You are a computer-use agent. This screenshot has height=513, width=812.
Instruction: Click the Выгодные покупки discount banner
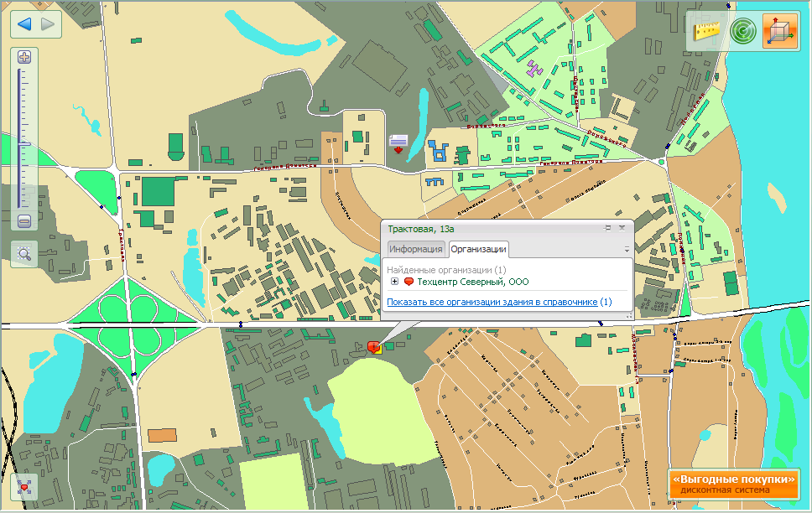tap(732, 483)
